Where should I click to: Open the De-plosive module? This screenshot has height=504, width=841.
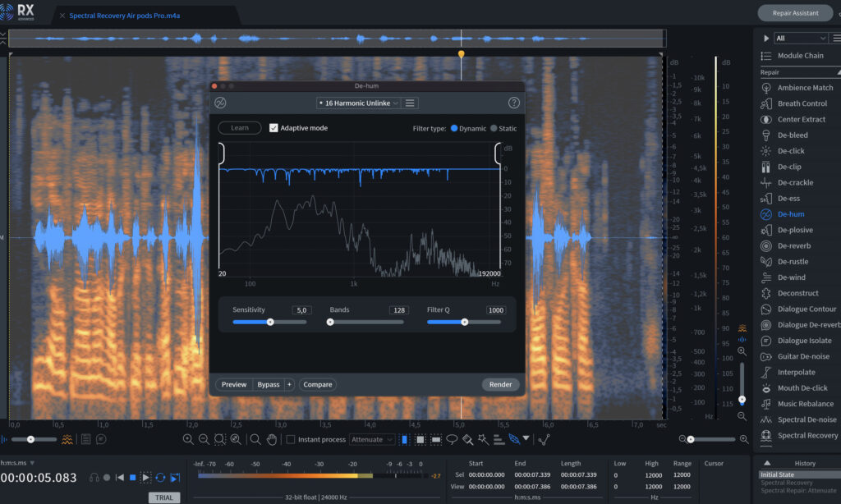(x=787, y=230)
